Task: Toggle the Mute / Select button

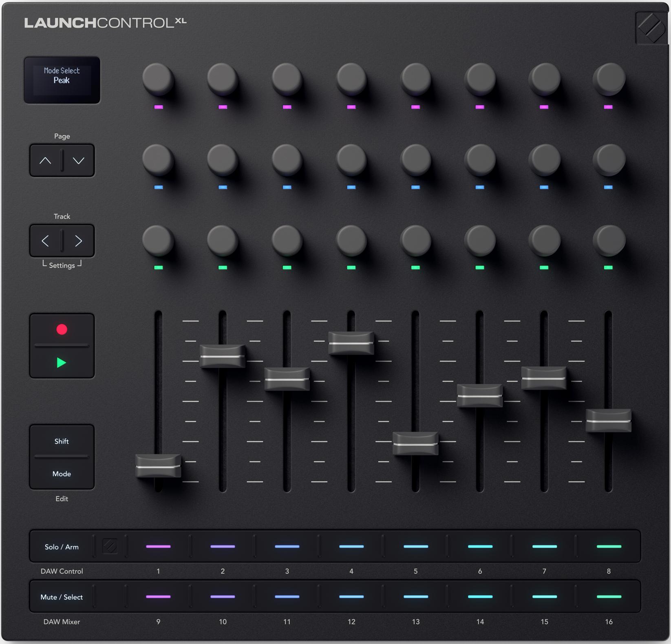Action: (x=62, y=596)
